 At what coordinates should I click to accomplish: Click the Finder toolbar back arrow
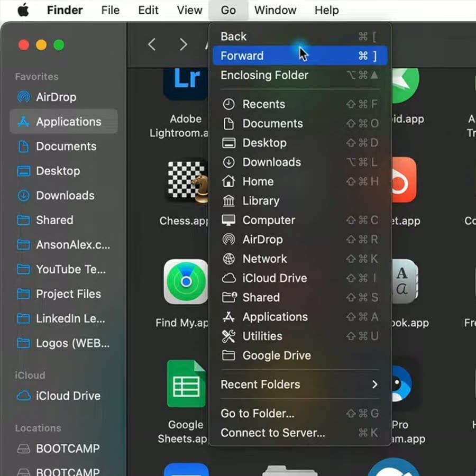point(152,44)
